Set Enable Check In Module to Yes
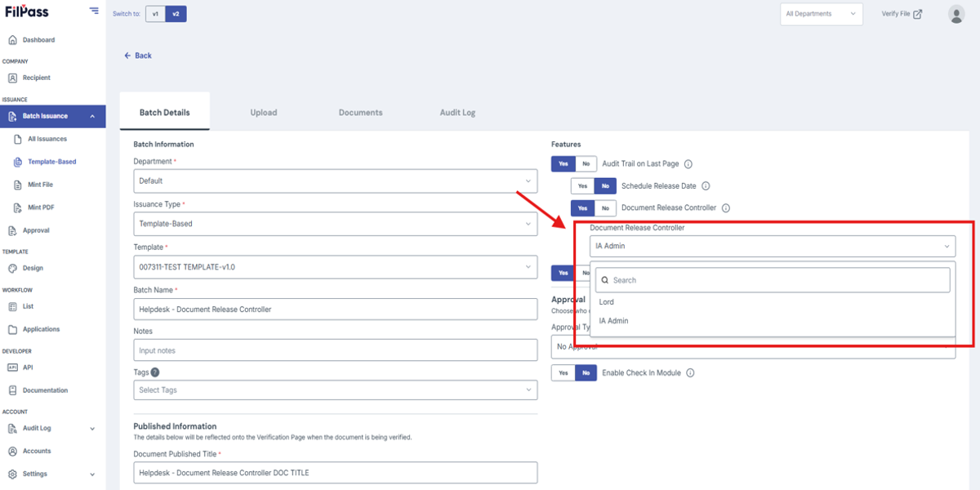980x490 pixels. (563, 372)
